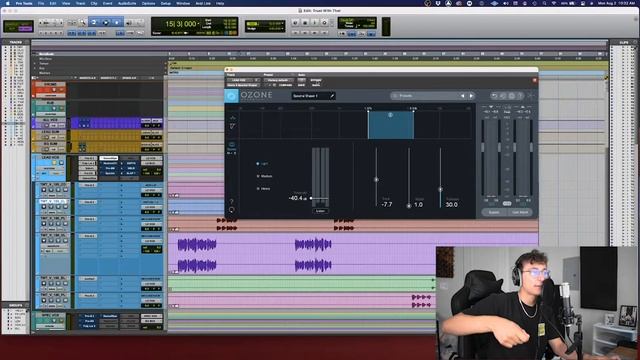
Task: Click the pencil icon to rename Spectral Shaper
Action: pos(332,96)
